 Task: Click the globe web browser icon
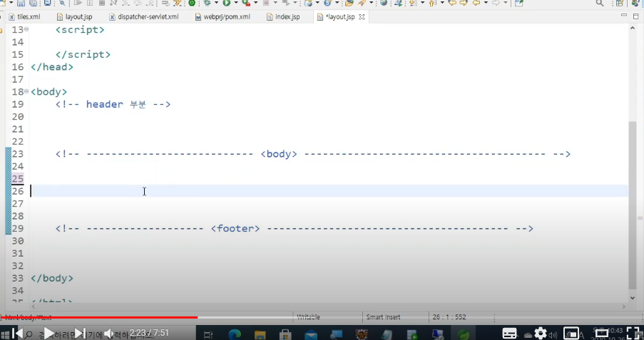coord(384,4)
